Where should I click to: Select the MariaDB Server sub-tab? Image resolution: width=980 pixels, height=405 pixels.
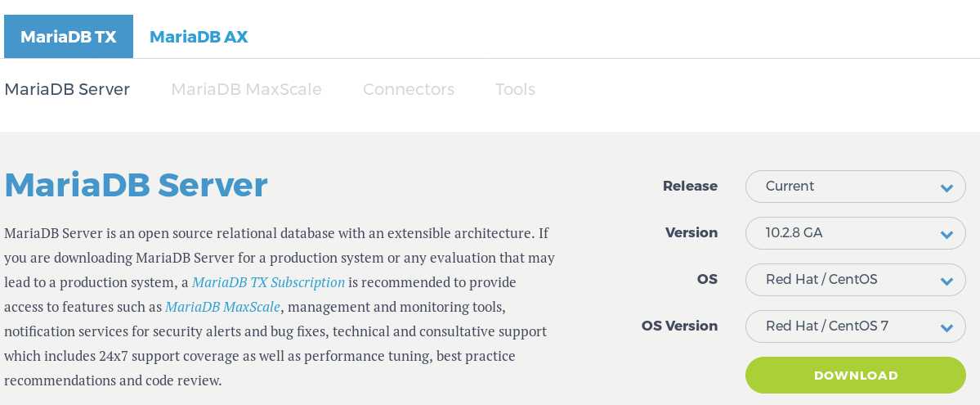pyautogui.click(x=67, y=89)
